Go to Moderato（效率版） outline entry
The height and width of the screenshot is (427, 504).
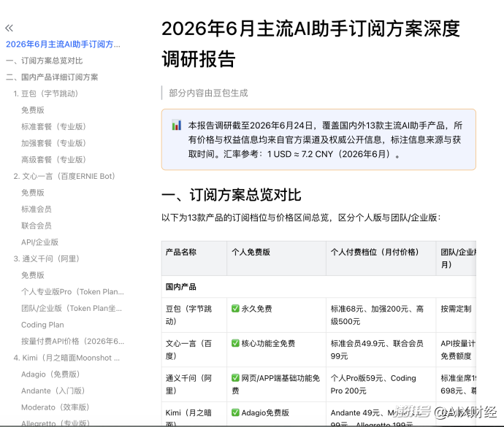(x=55, y=407)
